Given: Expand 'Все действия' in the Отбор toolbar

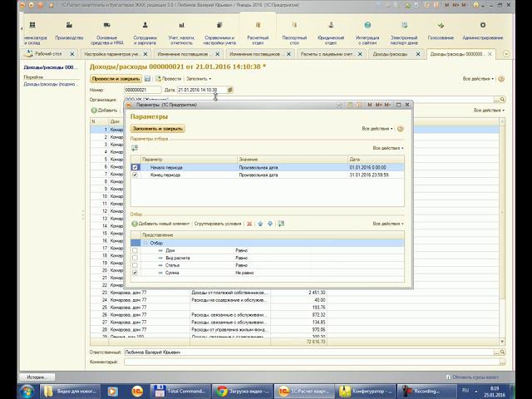Looking at the screenshot, I should [388, 224].
